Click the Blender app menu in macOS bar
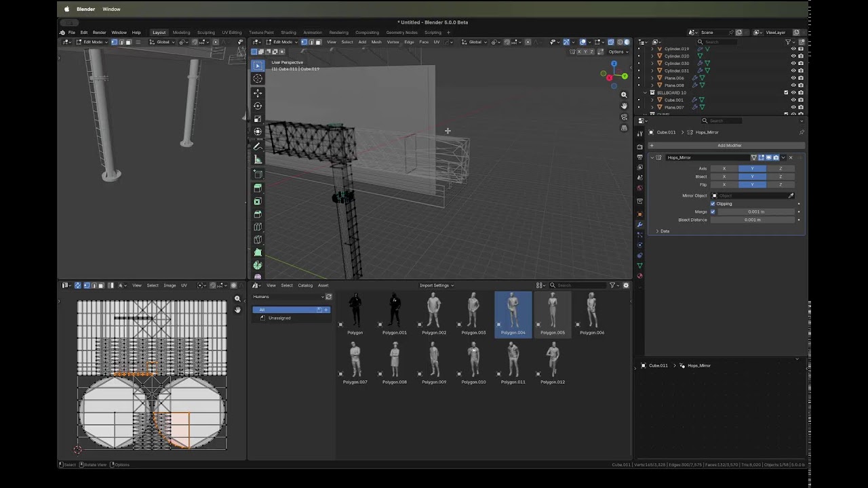868x488 pixels. (x=85, y=9)
